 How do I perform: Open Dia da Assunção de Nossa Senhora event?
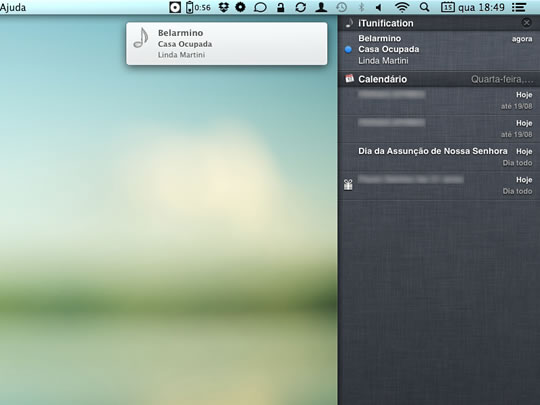439,157
